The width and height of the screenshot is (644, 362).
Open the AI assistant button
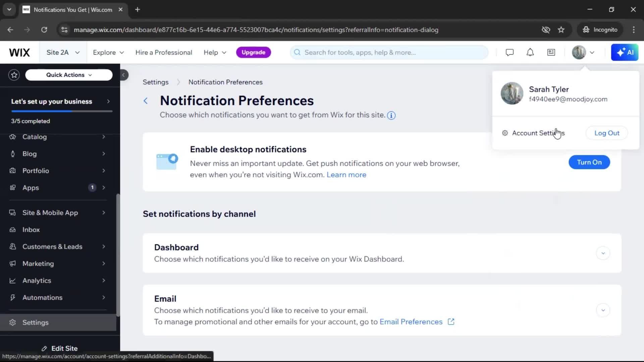(x=625, y=53)
